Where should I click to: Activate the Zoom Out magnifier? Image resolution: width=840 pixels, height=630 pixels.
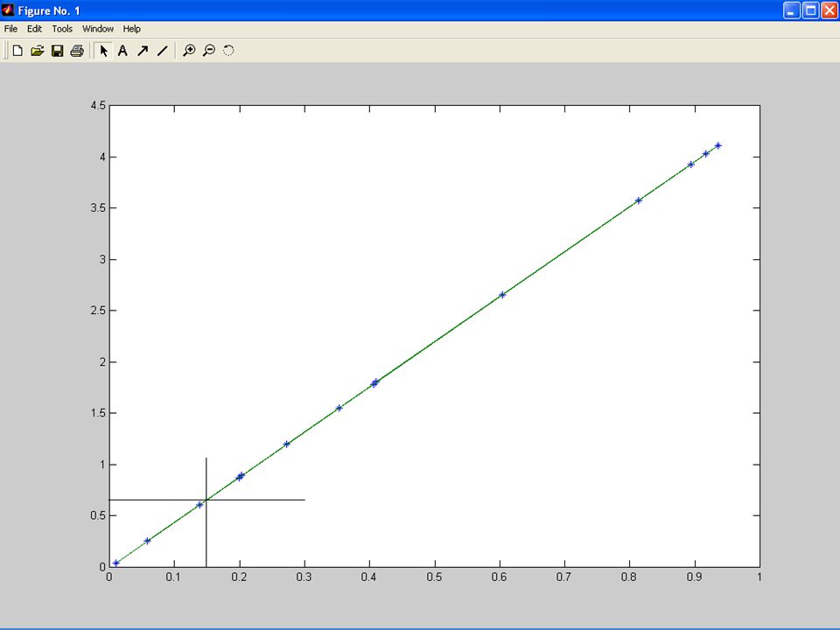coord(209,51)
